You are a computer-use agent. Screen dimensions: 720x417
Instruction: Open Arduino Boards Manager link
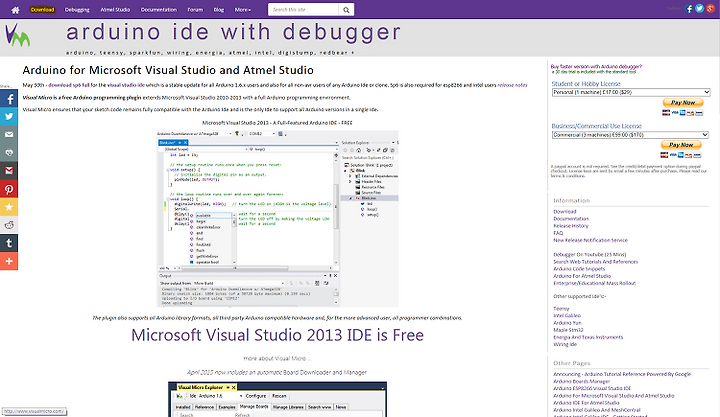click(581, 381)
